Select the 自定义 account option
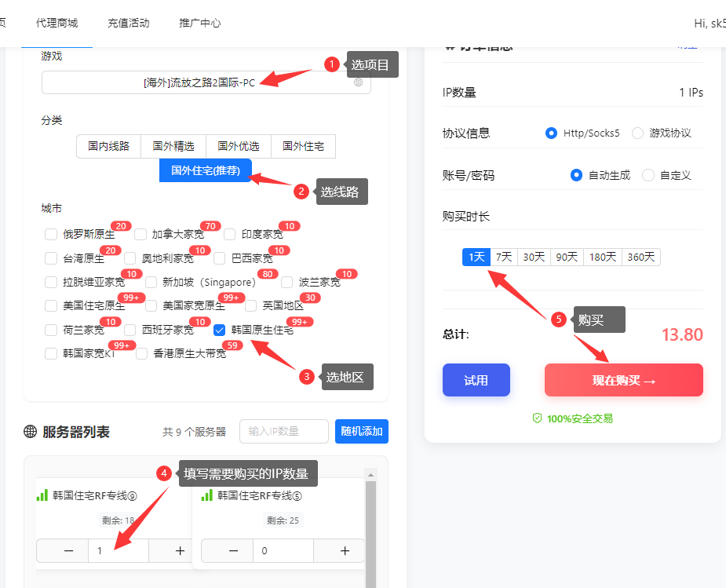Image resolution: width=726 pixels, height=588 pixels. pyautogui.click(x=648, y=174)
